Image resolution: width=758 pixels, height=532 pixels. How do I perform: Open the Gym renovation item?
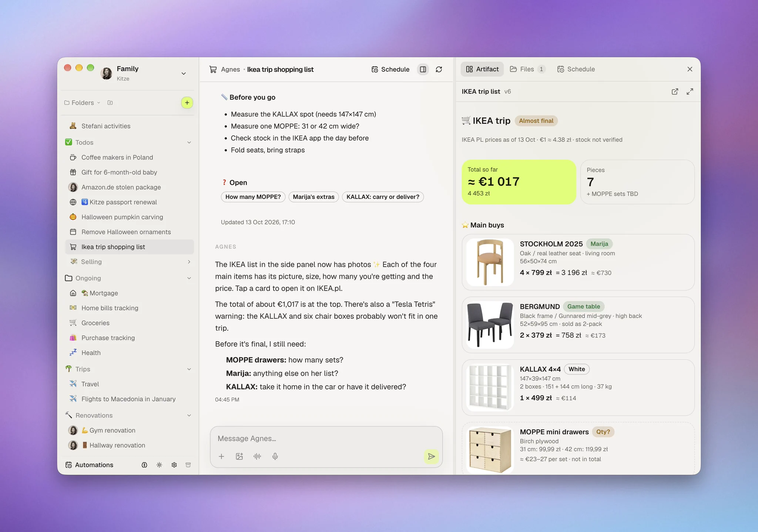130,430
